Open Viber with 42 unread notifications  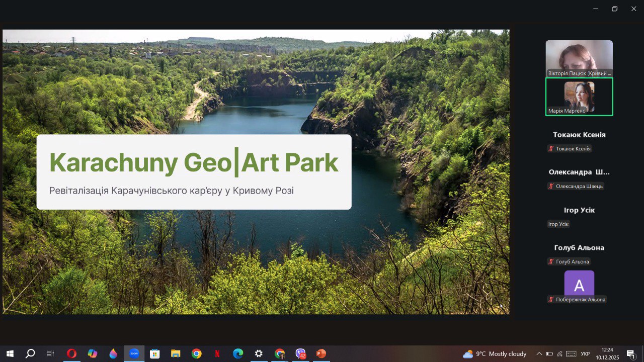300,353
